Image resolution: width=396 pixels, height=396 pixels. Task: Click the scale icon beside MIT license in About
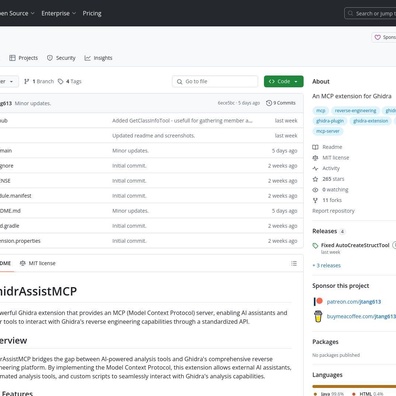[x=315, y=158]
